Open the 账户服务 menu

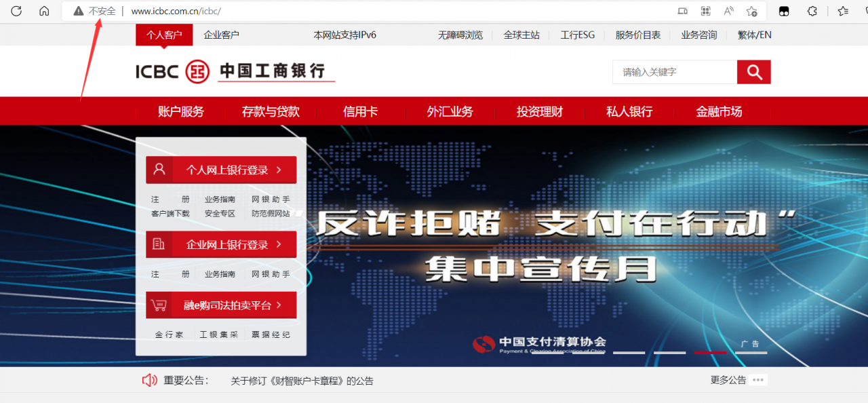coord(181,112)
